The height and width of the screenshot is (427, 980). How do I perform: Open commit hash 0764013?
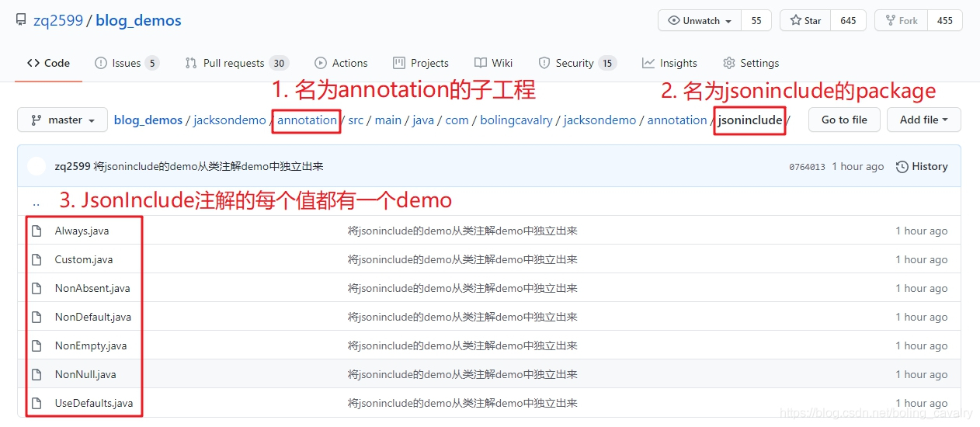tap(807, 167)
